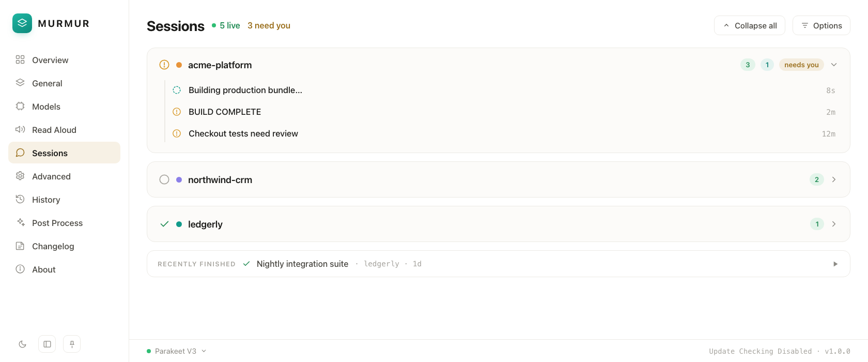Screen dimensions: 868x362
Task: Collapse the acme-platform session group
Action: (x=834, y=65)
